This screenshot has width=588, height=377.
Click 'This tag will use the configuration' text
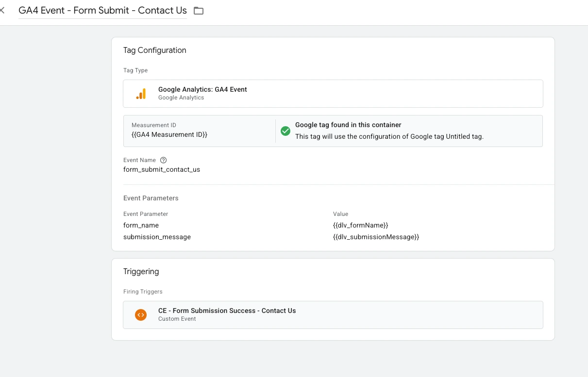pos(389,137)
